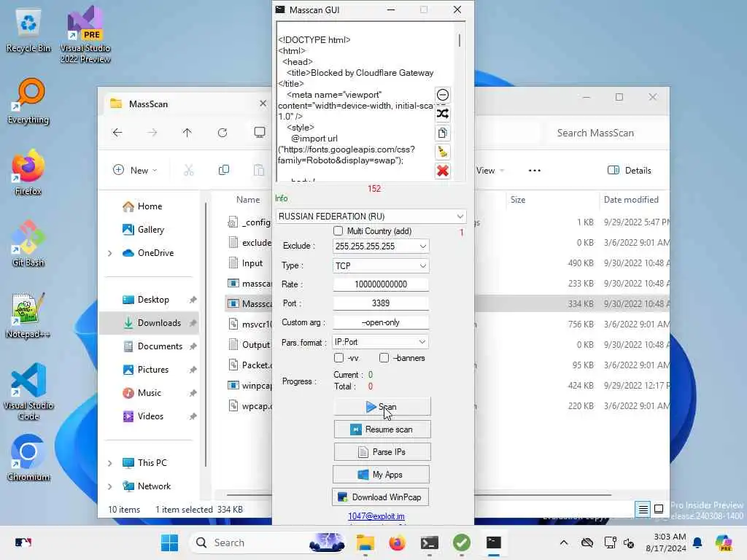The width and height of the screenshot is (747, 560).
Task: Open See more (three dots) Explorer menu
Action: (x=535, y=171)
